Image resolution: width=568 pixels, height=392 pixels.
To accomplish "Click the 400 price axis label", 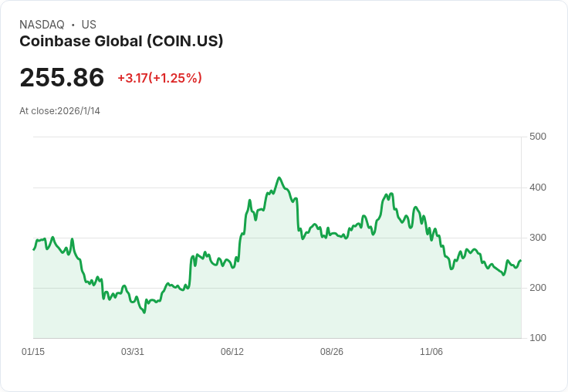I will [537, 188].
